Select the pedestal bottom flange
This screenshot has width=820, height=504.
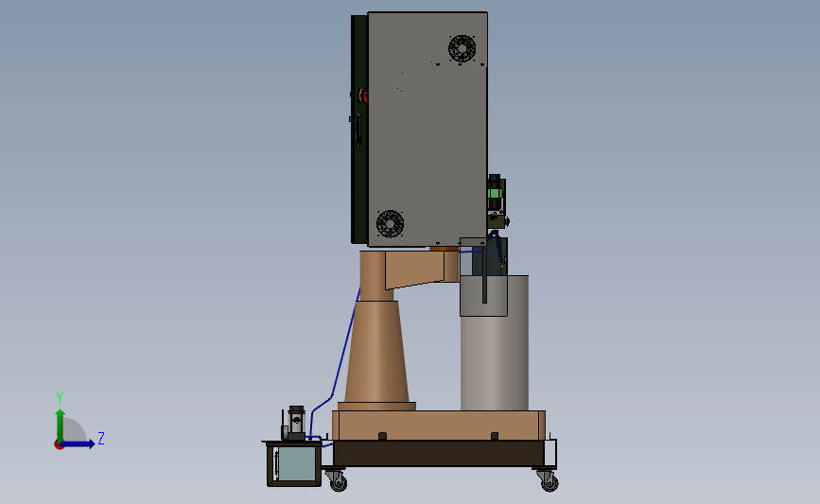(x=376, y=407)
